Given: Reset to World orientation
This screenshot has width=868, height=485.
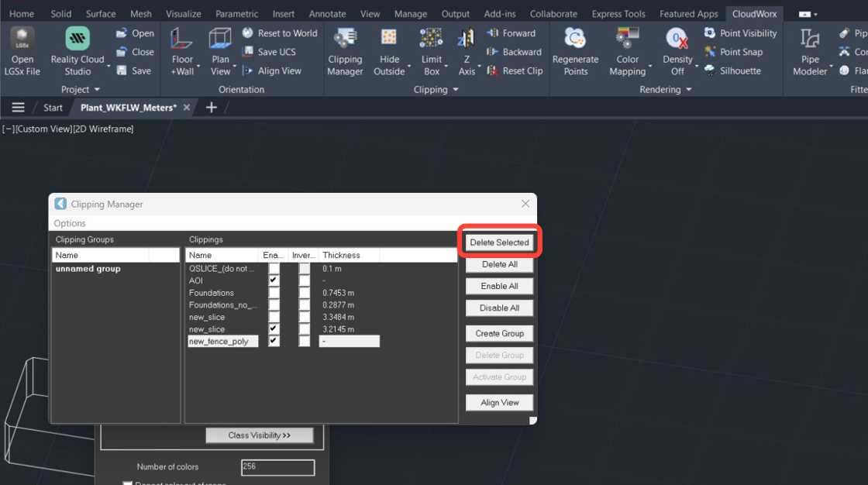Looking at the screenshot, I should (x=280, y=33).
